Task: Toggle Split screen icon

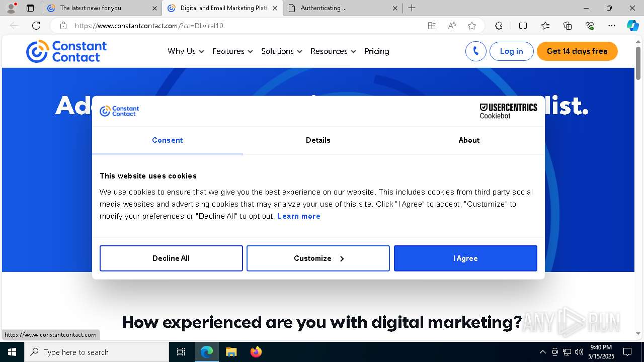Action: point(523,26)
